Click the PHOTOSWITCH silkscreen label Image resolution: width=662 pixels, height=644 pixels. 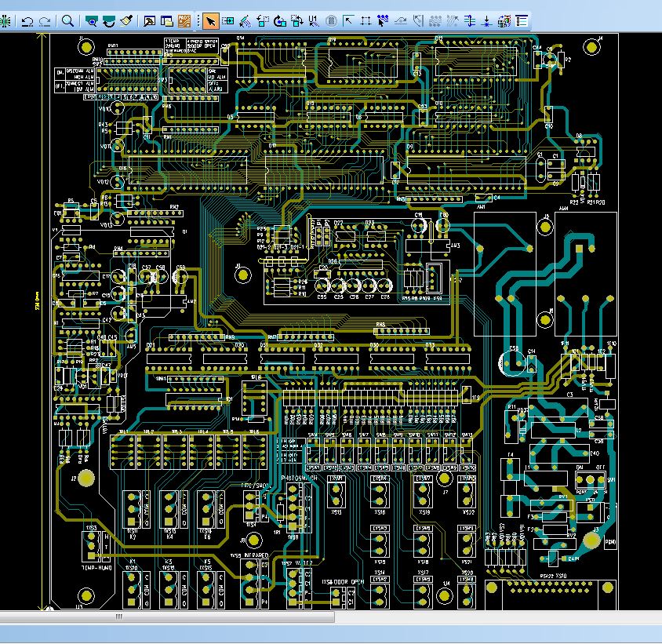[x=299, y=478]
